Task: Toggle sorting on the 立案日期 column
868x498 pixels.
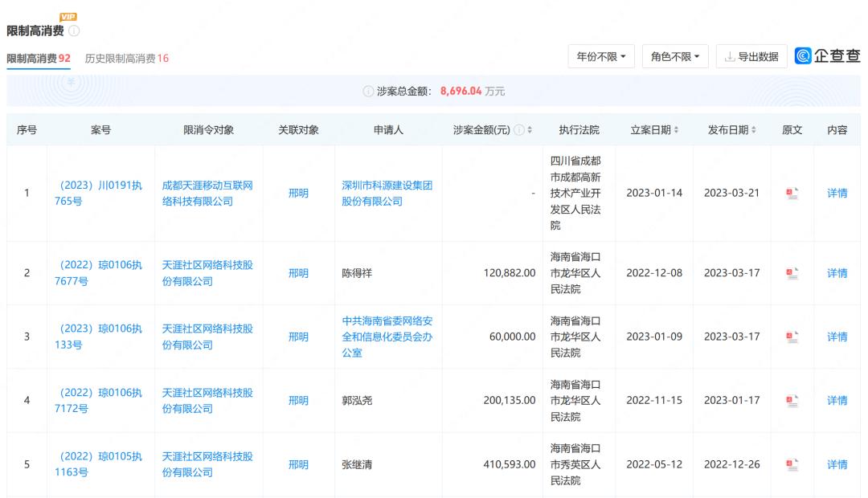Action: pos(676,129)
